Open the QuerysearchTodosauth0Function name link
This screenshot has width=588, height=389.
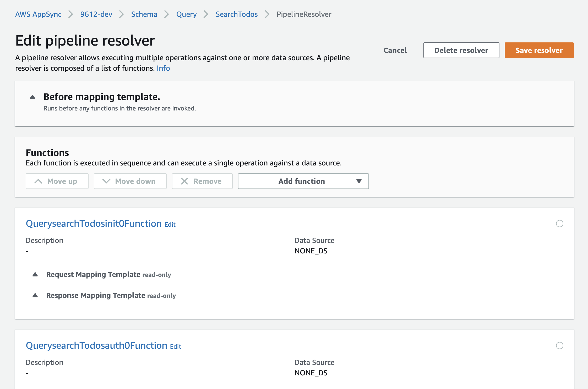96,346
